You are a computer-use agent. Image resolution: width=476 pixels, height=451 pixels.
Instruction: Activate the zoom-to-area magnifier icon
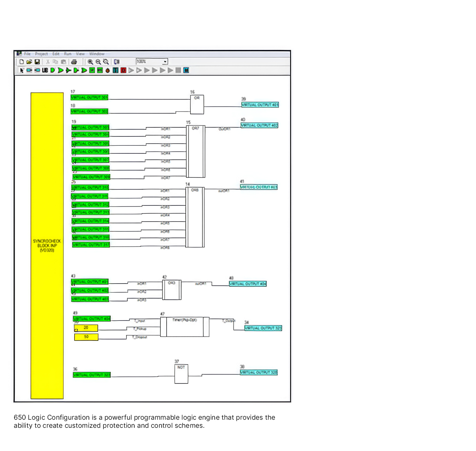pos(106,62)
